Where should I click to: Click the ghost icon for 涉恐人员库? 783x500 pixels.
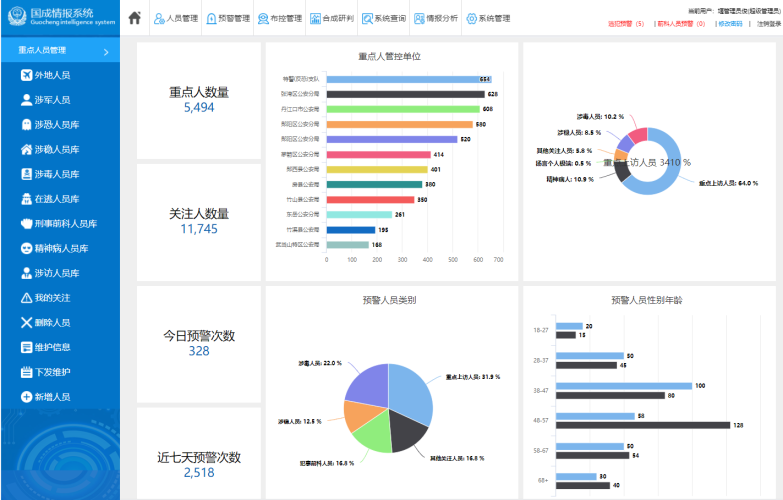pyautogui.click(x=27, y=125)
